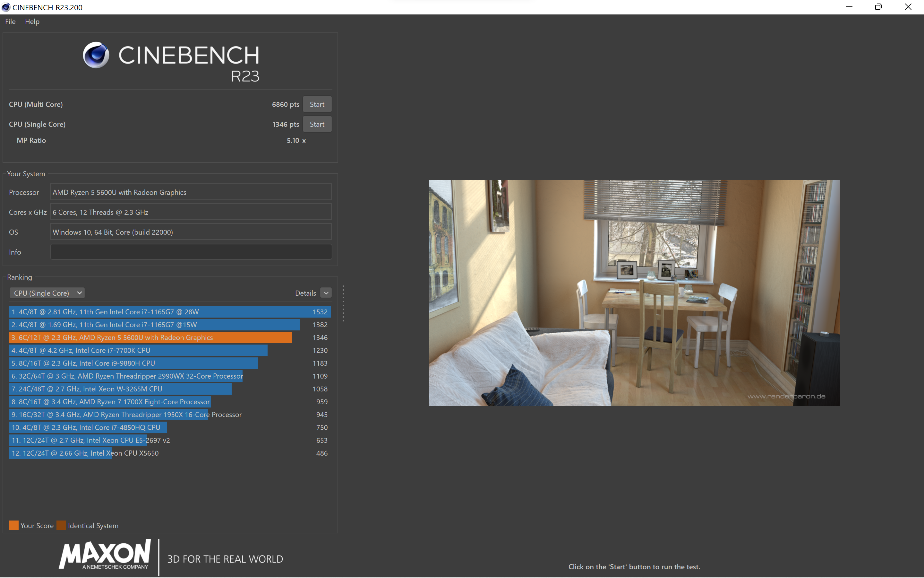Click the Cinebench sphere logo icon
The image size is (924, 578).
[x=96, y=55]
